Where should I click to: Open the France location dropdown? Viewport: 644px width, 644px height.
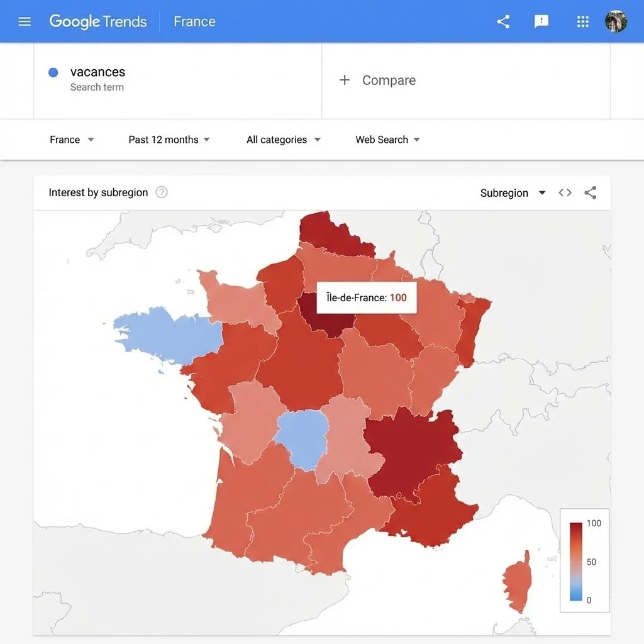72,140
